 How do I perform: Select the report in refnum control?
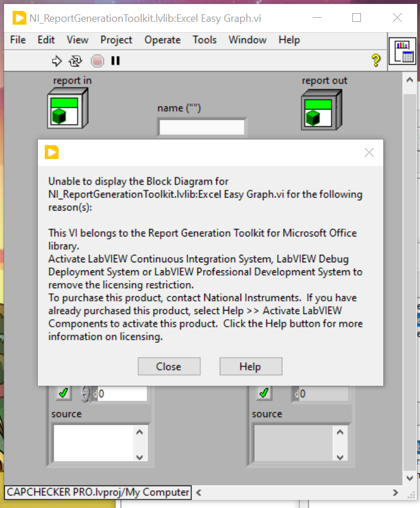pyautogui.click(x=68, y=108)
